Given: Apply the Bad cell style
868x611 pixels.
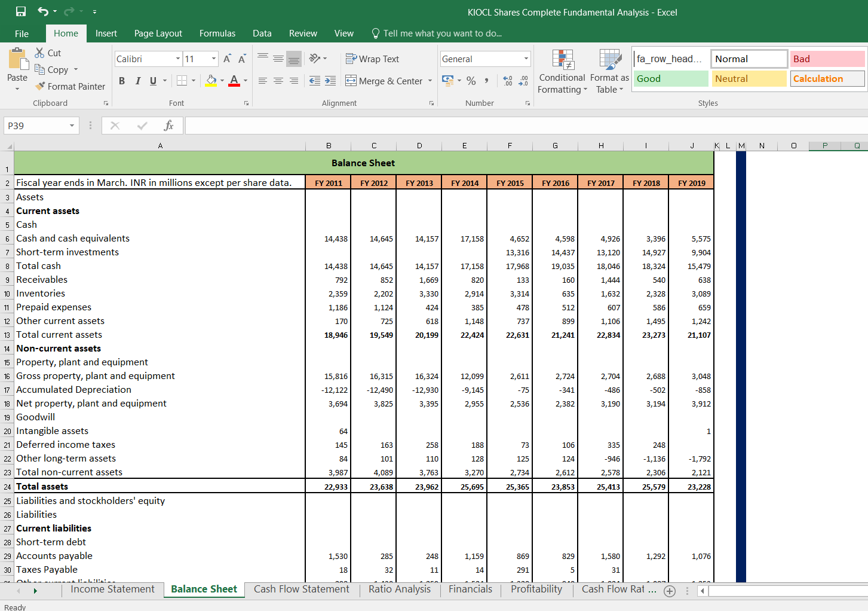Looking at the screenshot, I should [x=827, y=59].
